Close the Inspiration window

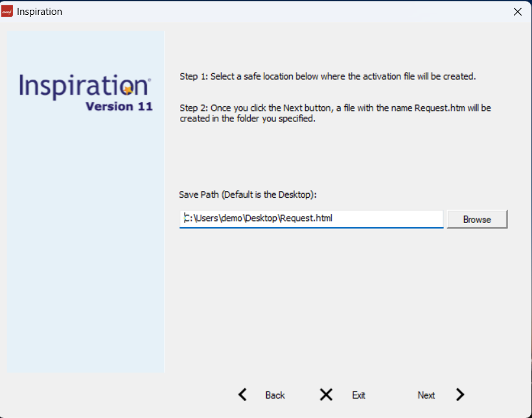(517, 12)
